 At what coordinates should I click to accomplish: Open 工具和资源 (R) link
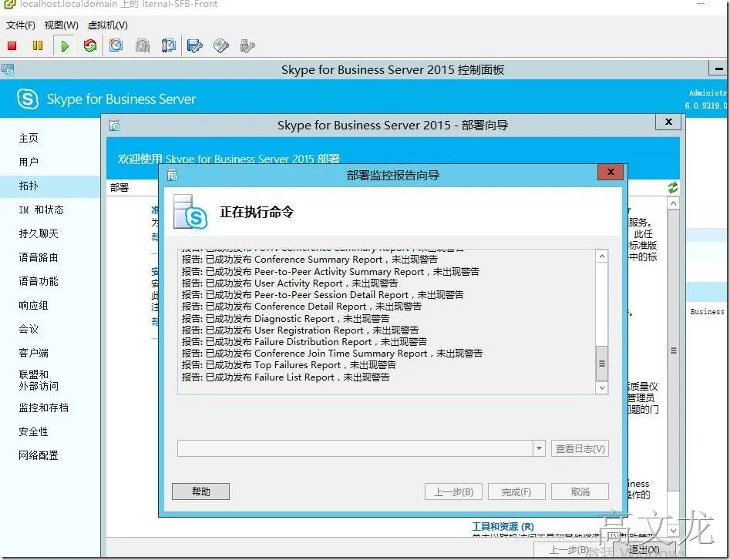[x=503, y=527]
